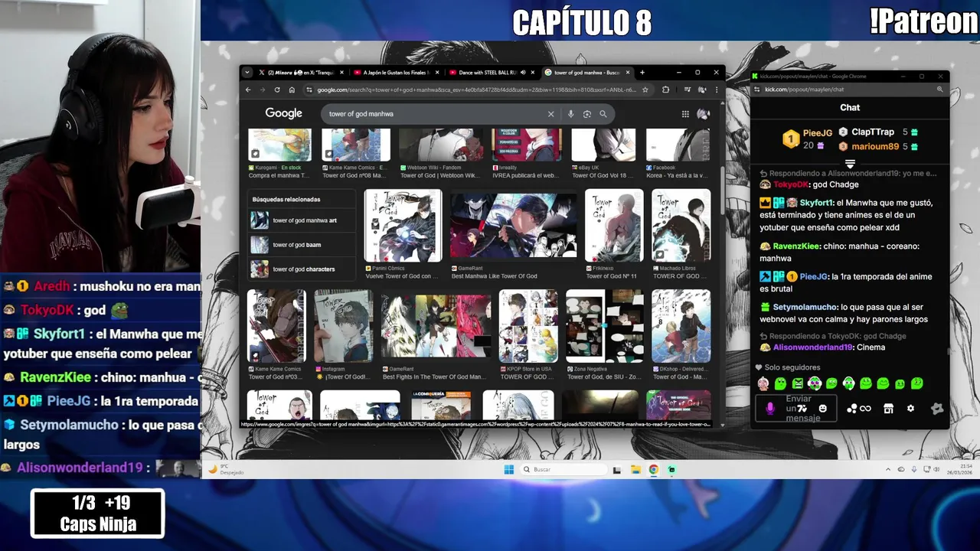
Task: Open the Google account avatar
Action: point(703,114)
